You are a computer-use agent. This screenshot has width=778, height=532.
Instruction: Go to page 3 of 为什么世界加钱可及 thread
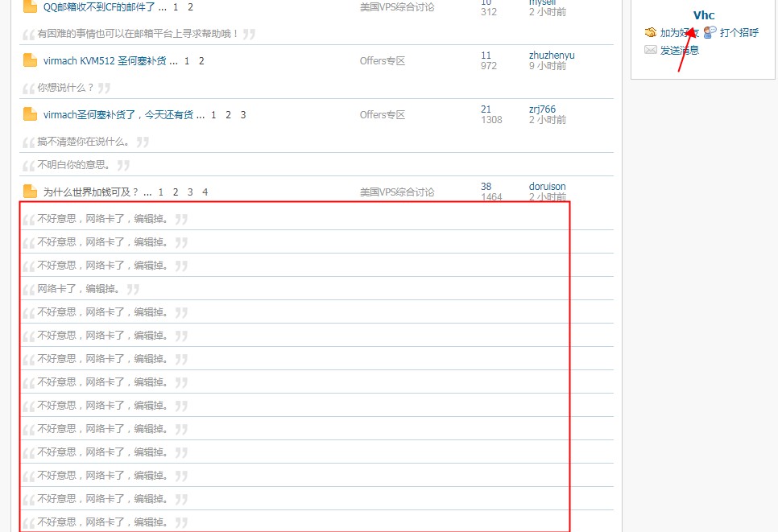190,192
